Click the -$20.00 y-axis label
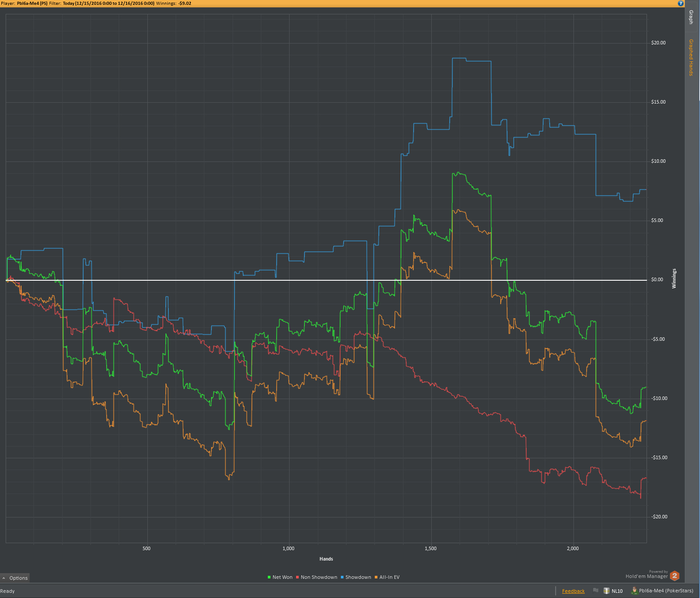 [x=658, y=517]
